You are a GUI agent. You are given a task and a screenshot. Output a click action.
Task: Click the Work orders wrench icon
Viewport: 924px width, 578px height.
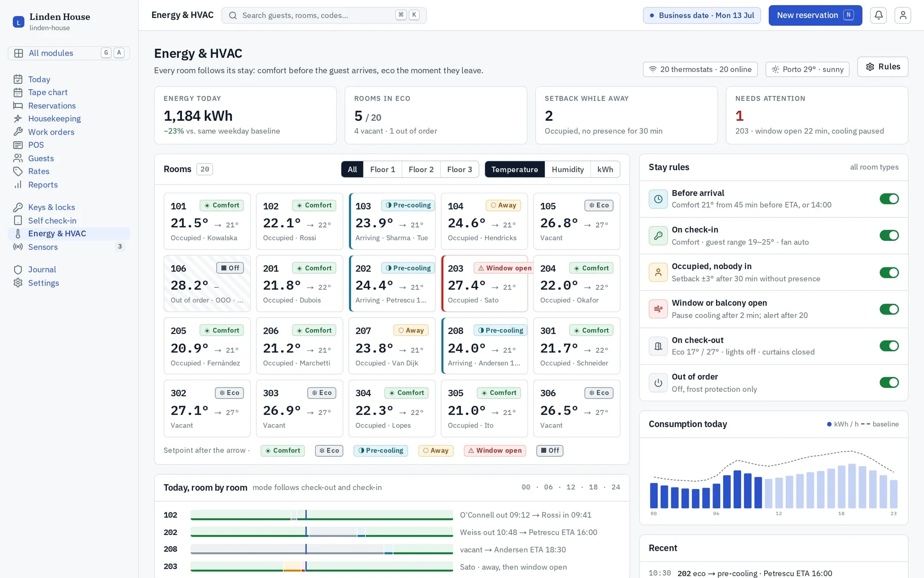pos(18,132)
